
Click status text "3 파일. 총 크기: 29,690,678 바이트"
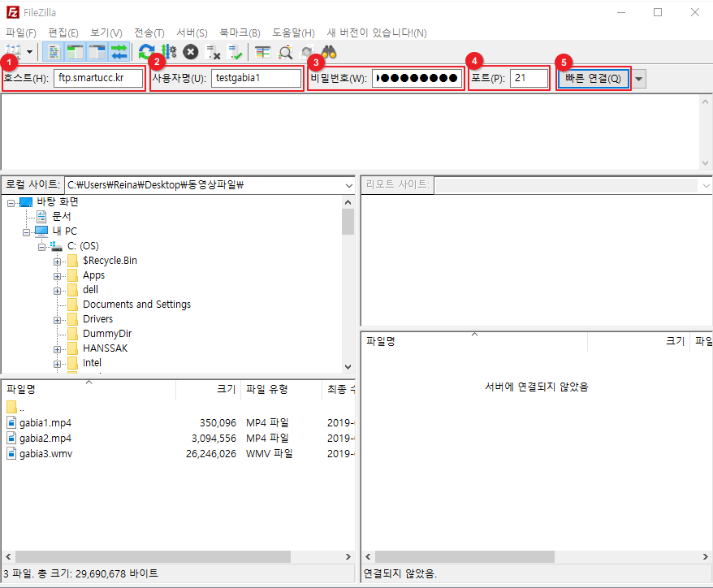[x=81, y=574]
